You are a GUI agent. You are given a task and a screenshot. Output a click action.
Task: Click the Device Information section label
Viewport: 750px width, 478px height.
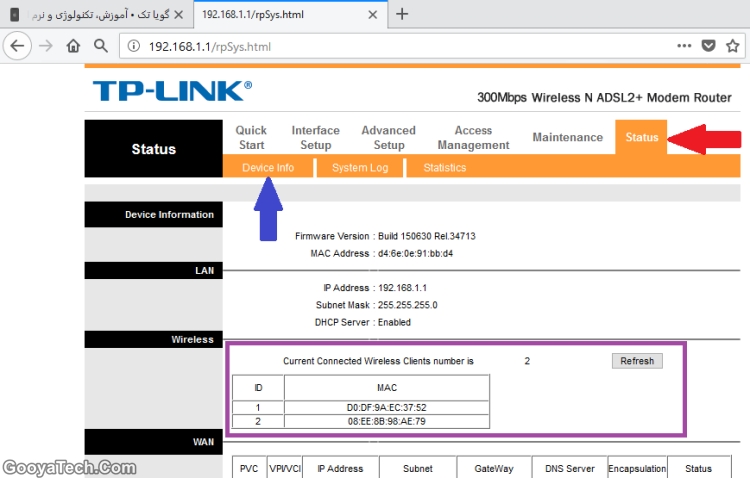point(169,214)
